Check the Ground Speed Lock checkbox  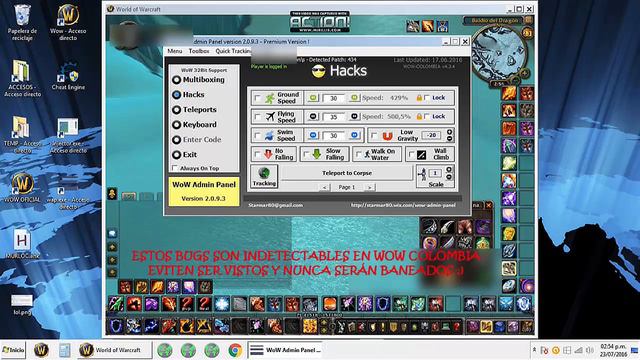click(427, 98)
